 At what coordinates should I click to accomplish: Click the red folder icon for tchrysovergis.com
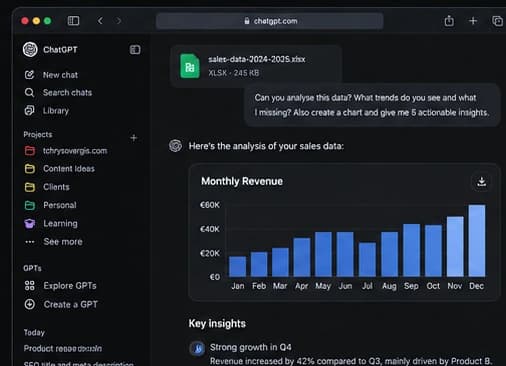tap(30, 151)
